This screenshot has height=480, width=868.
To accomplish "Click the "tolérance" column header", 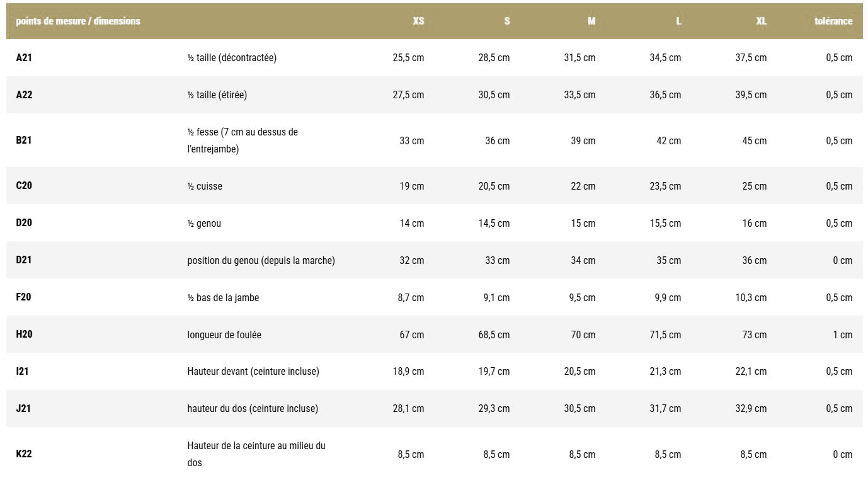I will (833, 21).
